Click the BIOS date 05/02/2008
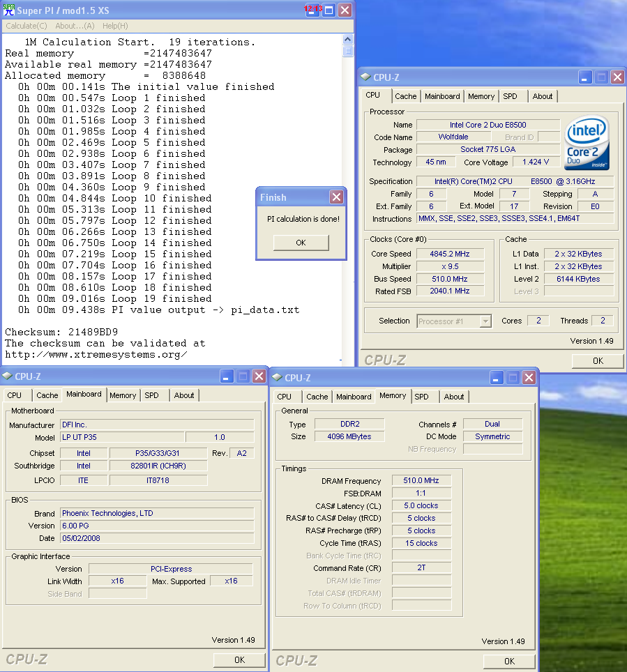The width and height of the screenshot is (627, 672). [157, 538]
